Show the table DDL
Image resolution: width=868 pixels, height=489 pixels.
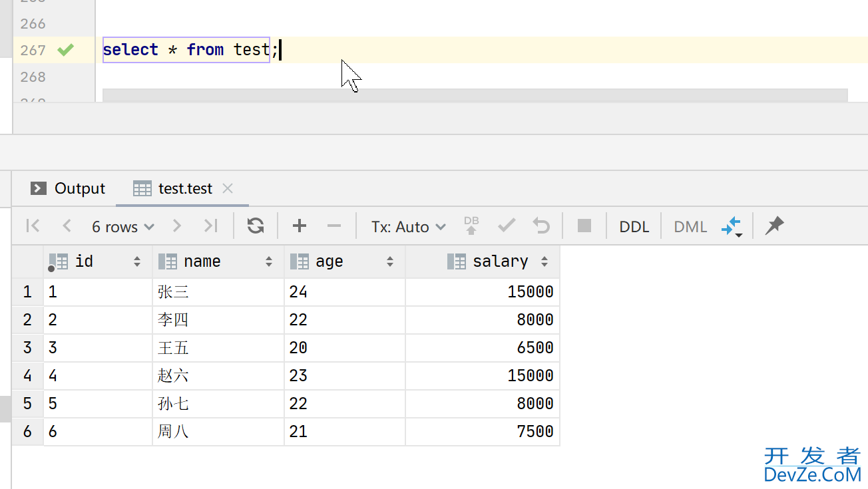click(634, 227)
